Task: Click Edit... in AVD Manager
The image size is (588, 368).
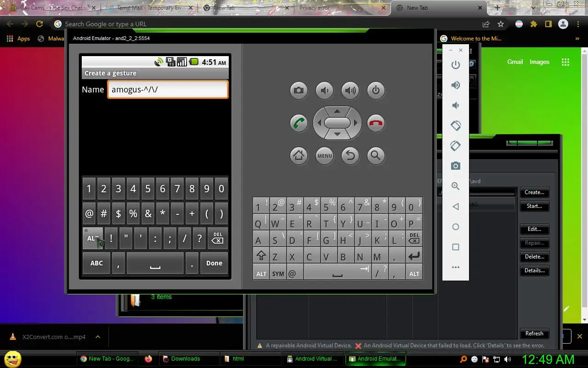Action: pos(534,229)
